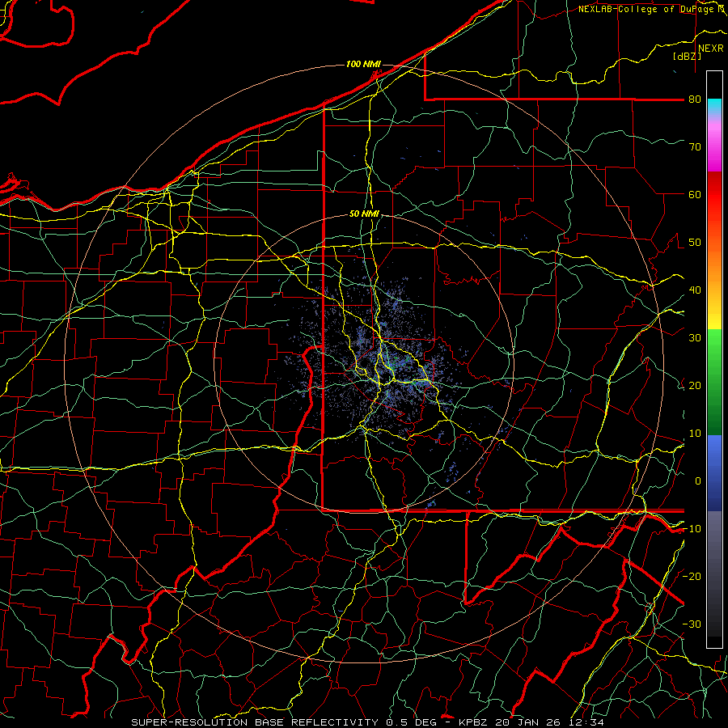Click the 70 value on dBZ scale
Image resolution: width=728 pixels, height=728 pixels.
(695, 147)
